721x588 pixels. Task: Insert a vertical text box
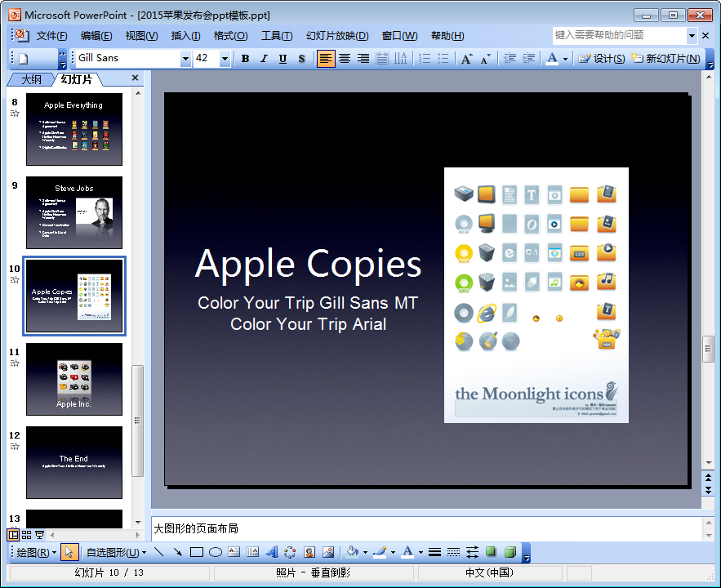click(x=252, y=552)
